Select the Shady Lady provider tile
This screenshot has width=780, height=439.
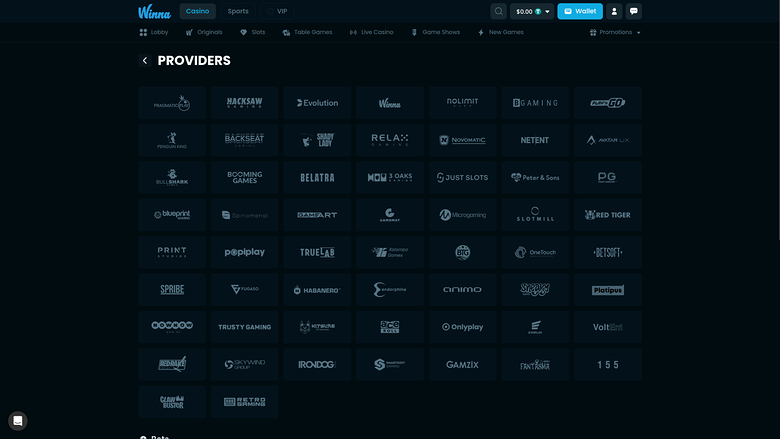[317, 140]
